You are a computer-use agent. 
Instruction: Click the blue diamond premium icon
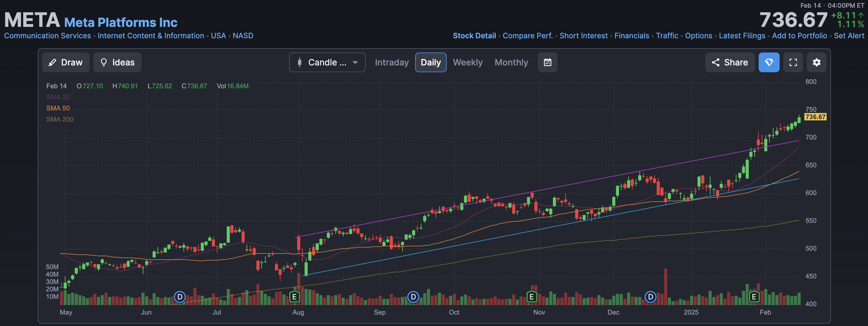tap(769, 62)
